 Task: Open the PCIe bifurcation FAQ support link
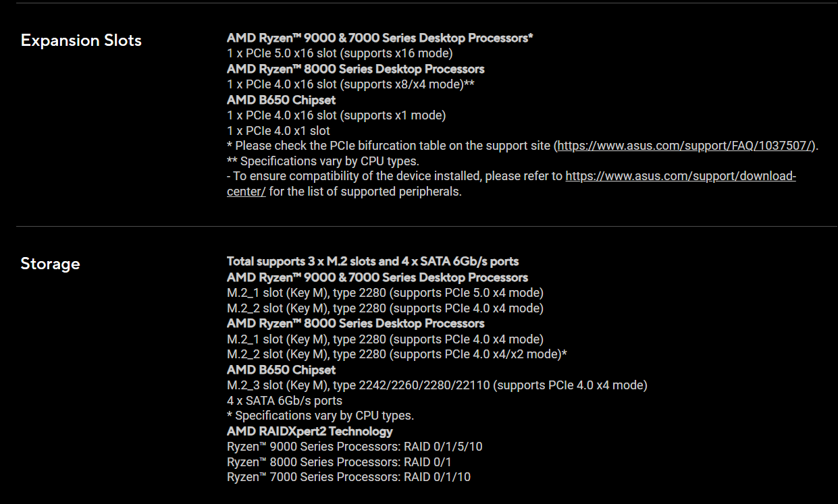point(686,146)
